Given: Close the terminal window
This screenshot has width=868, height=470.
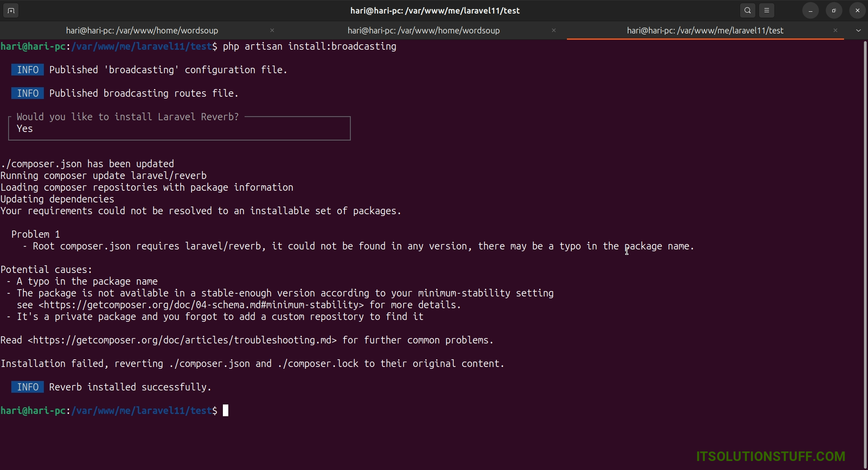Looking at the screenshot, I should [x=858, y=10].
